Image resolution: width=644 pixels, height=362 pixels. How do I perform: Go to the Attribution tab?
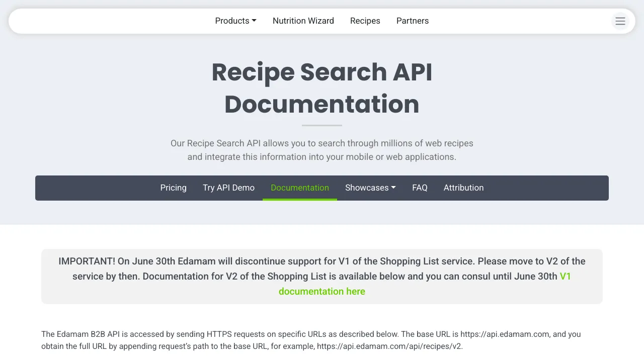point(463,188)
